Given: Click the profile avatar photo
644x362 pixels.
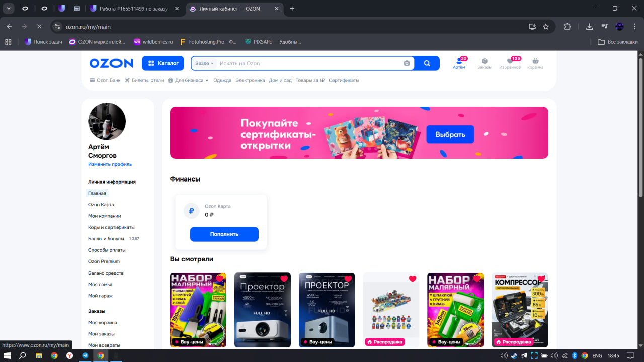Looking at the screenshot, I should [107, 121].
